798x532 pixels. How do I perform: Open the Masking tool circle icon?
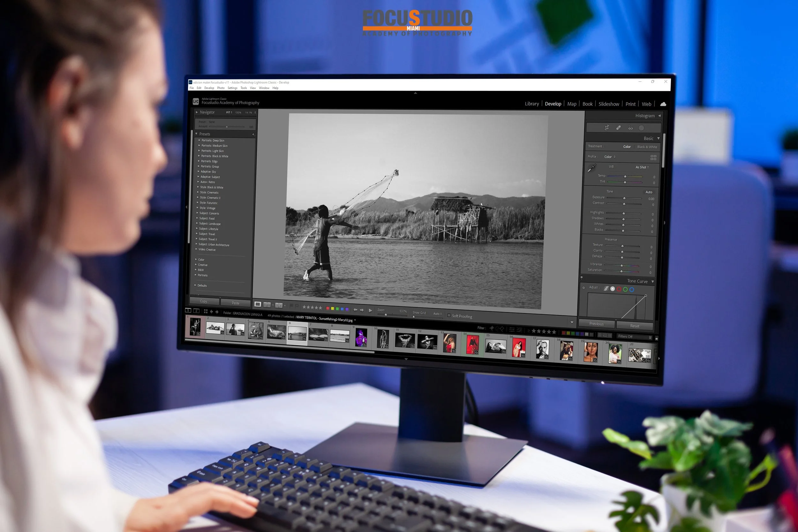(641, 128)
